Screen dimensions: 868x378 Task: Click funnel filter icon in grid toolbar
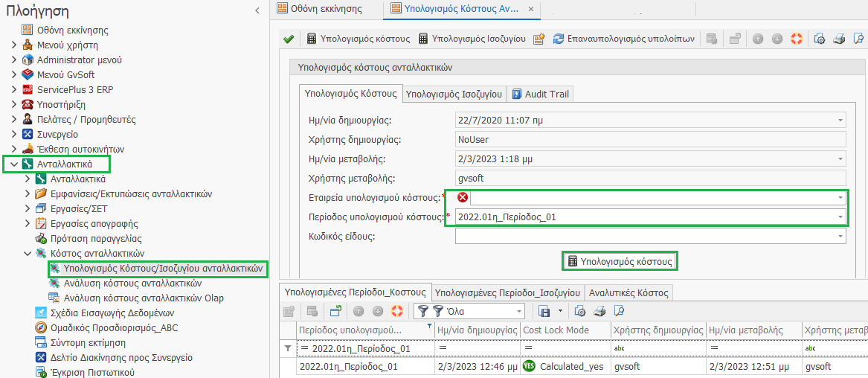[422, 311]
